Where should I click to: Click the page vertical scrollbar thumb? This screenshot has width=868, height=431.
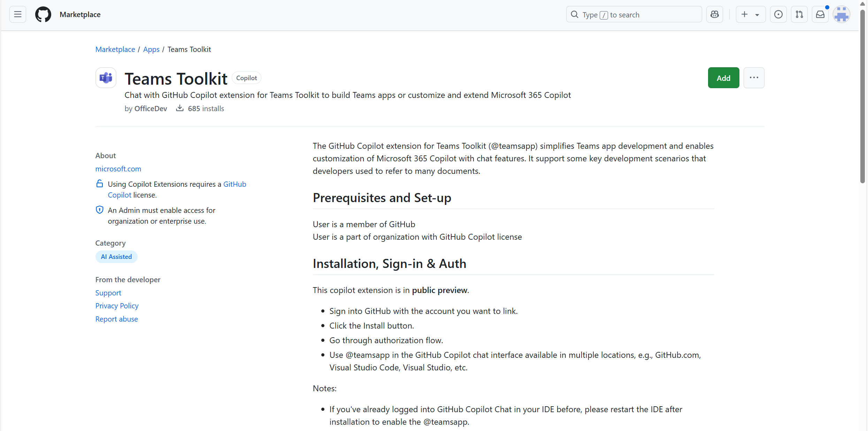click(x=862, y=96)
